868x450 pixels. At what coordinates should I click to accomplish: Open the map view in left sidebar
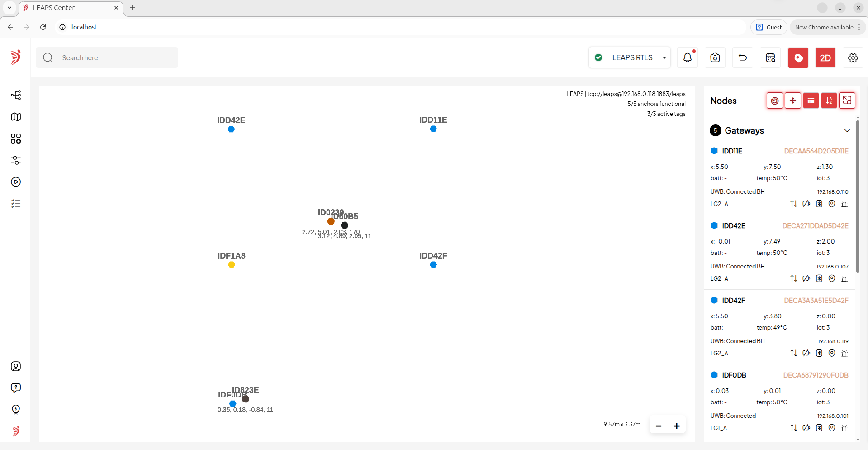[16, 117]
